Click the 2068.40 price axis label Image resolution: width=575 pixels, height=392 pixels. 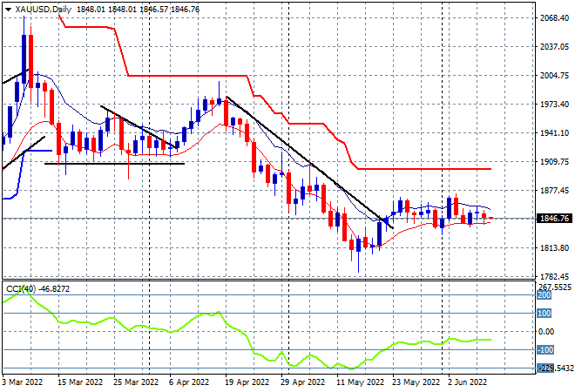point(554,17)
